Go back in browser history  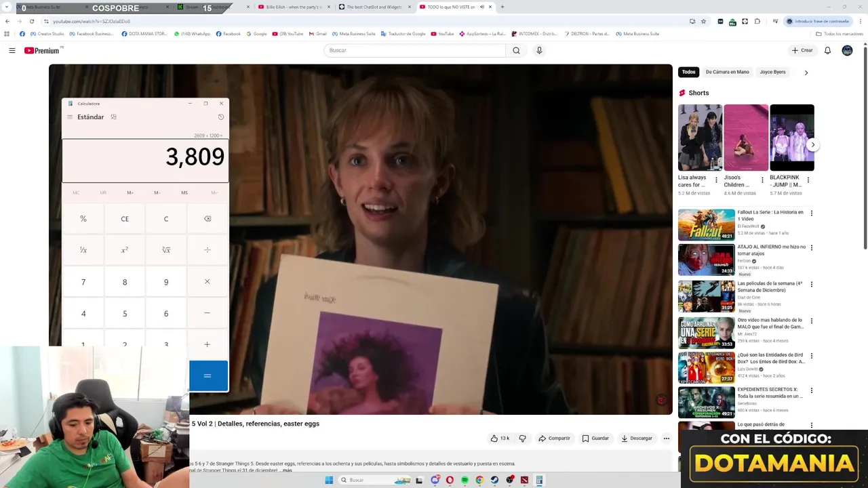click(x=7, y=21)
